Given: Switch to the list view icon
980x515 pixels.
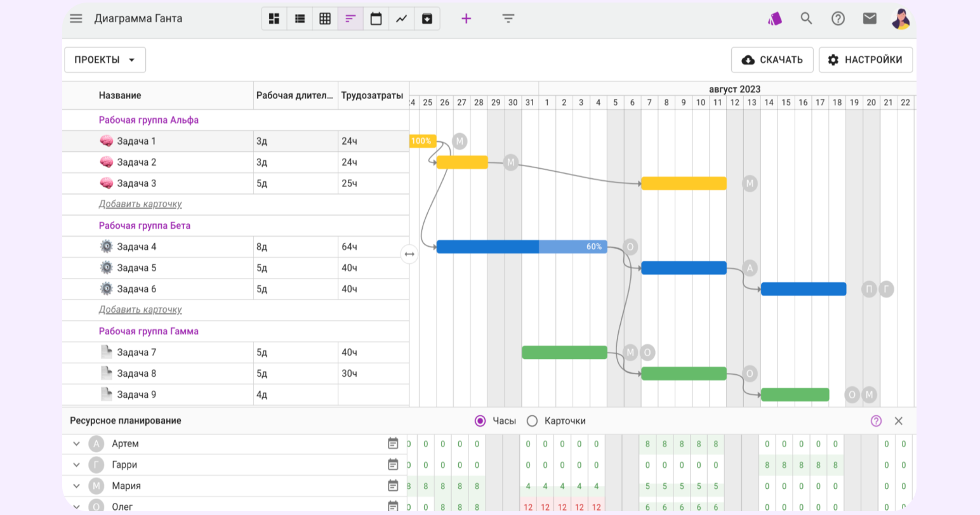Looking at the screenshot, I should (x=300, y=19).
